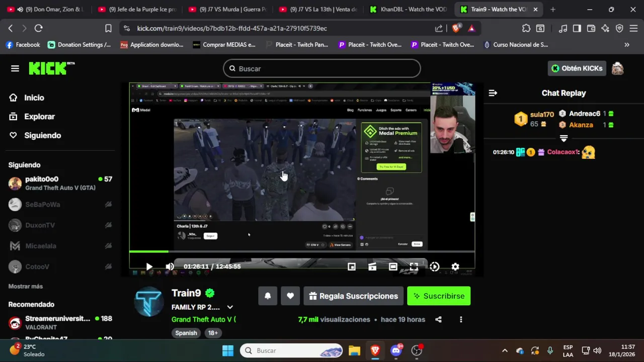Switch the player to theater mode
The height and width of the screenshot is (362, 644).
click(x=393, y=266)
